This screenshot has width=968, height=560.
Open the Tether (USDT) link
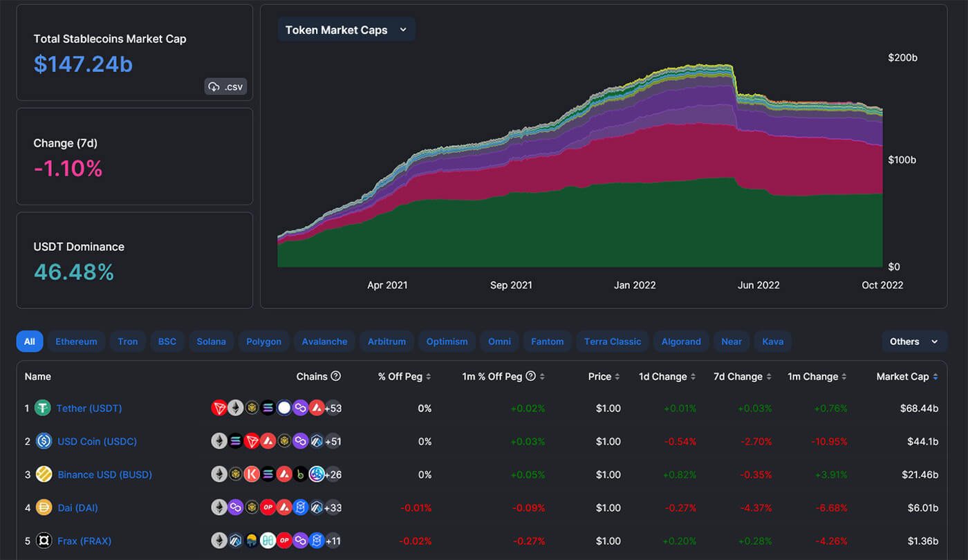(x=89, y=408)
